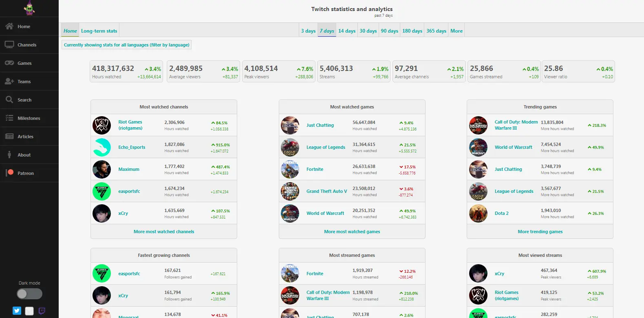Open the Channels monitor icon

(9, 44)
